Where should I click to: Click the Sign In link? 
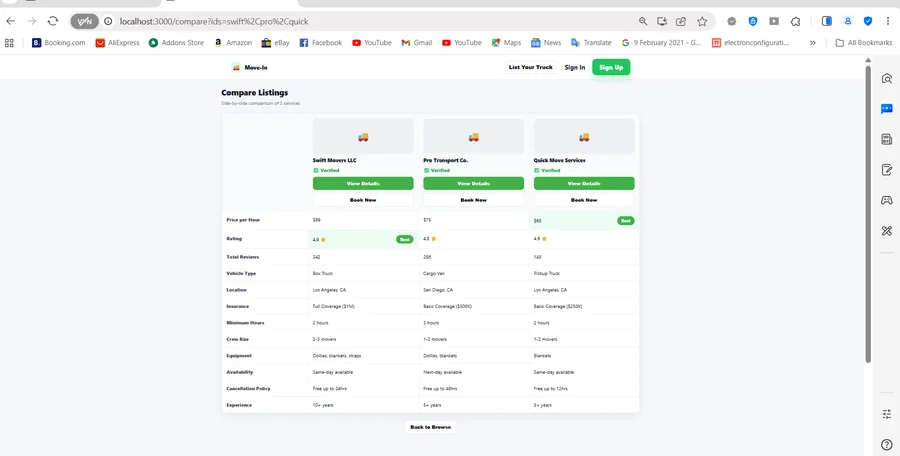point(575,67)
